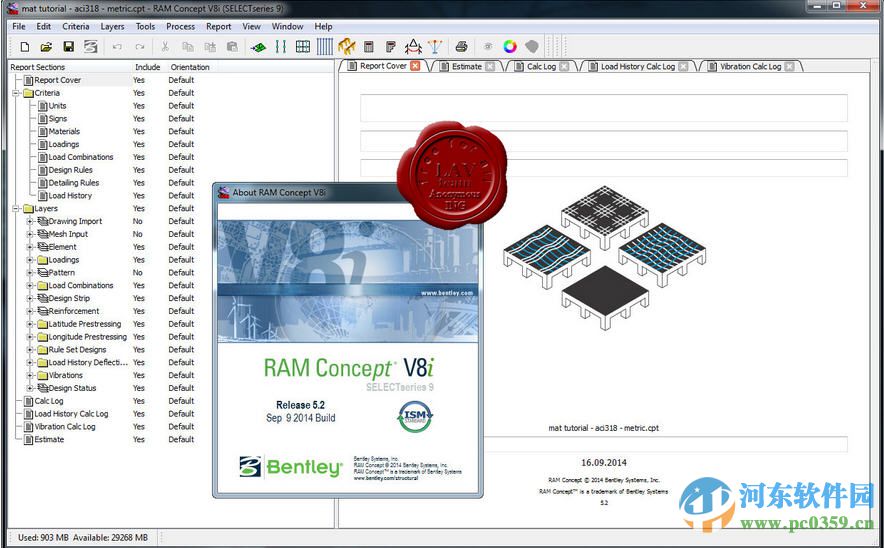
Task: Click the Orientation column header
Action: (190, 67)
